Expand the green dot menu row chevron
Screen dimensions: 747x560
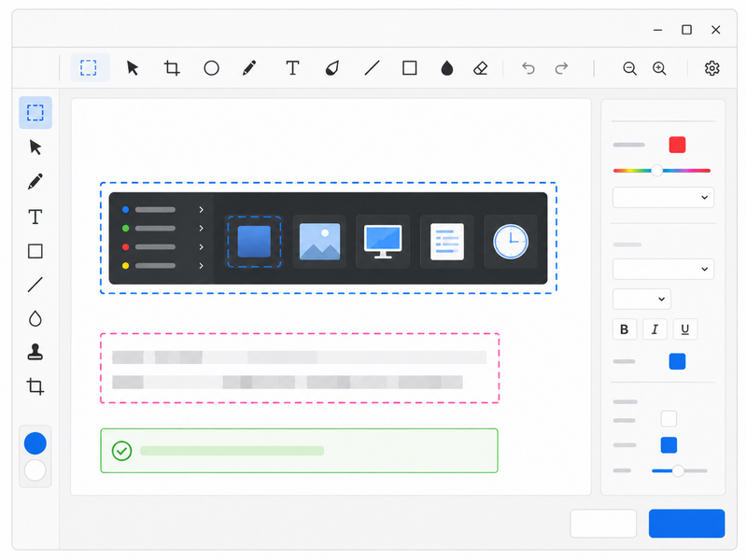click(x=201, y=228)
